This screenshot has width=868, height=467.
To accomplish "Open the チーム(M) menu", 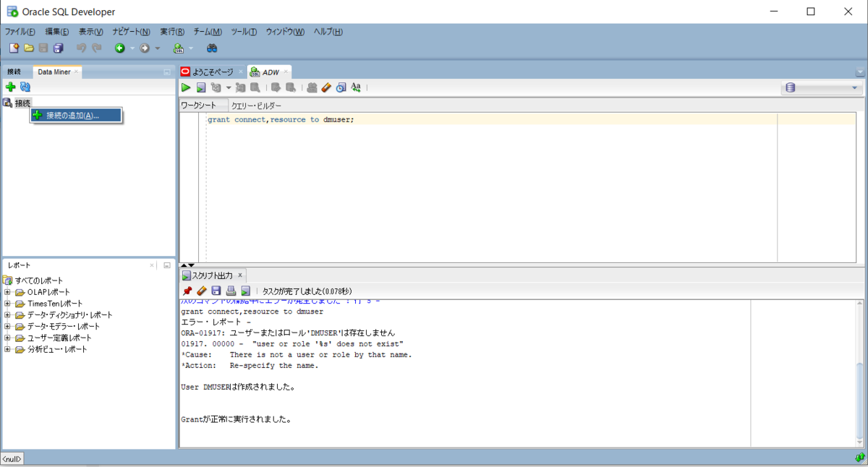I will [208, 32].
